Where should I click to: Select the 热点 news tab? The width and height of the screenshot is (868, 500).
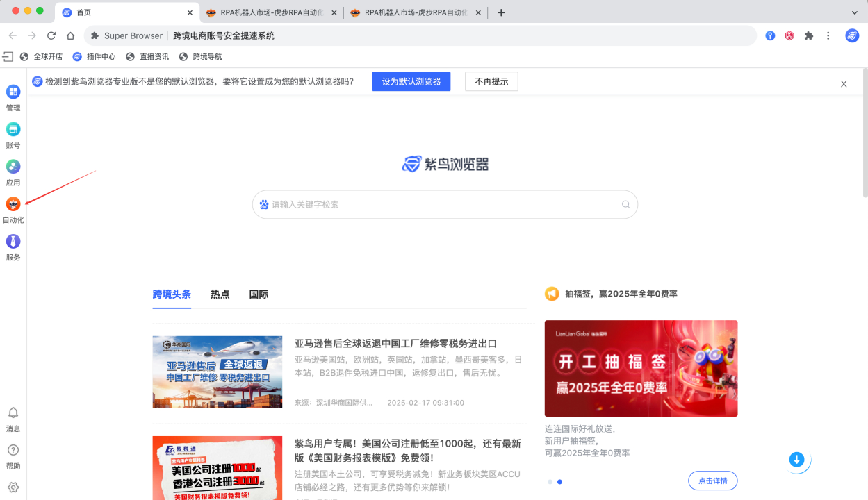[x=220, y=294]
